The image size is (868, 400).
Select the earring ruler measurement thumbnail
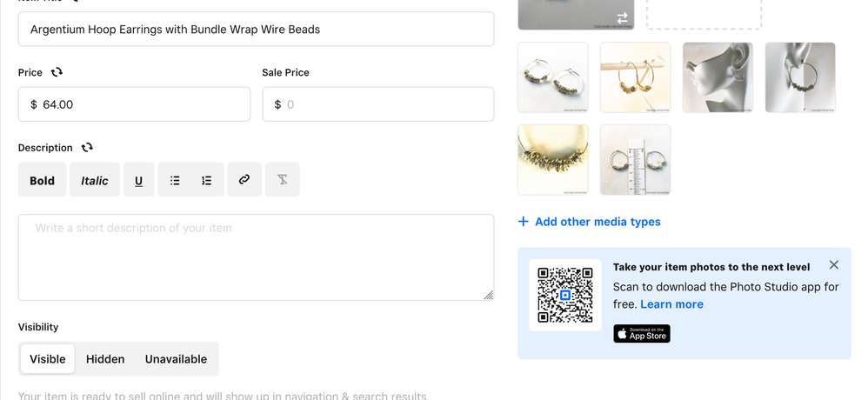pos(635,160)
